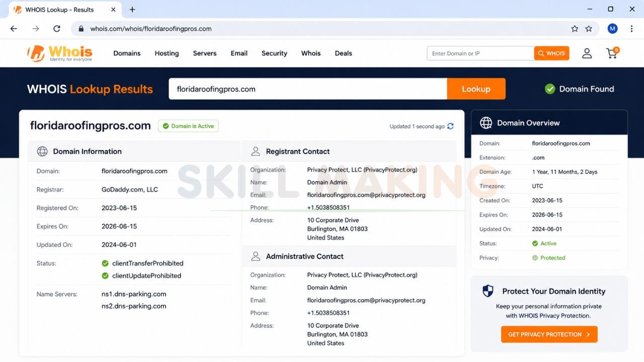Screen dimensions: 644x362
Task: Open the Servers menu
Action: click(x=205, y=53)
